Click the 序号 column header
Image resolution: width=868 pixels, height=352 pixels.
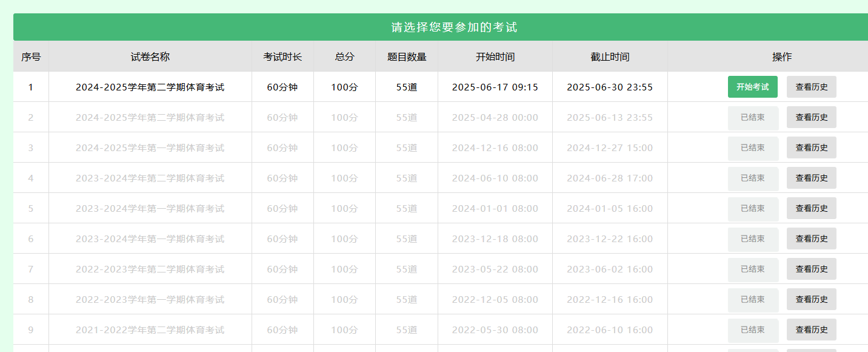(31, 56)
